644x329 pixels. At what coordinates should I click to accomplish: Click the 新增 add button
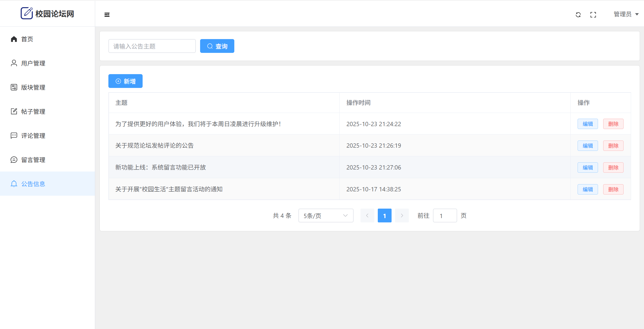point(125,81)
